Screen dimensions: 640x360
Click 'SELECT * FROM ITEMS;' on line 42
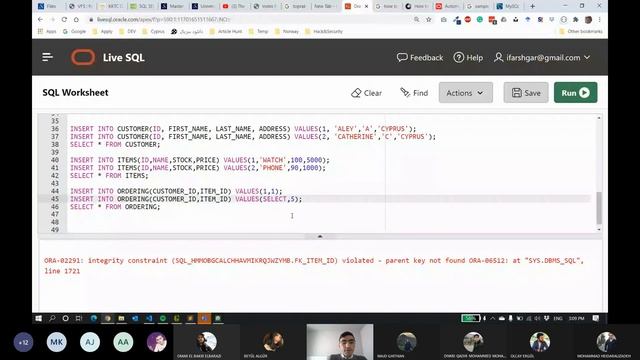[109, 176]
